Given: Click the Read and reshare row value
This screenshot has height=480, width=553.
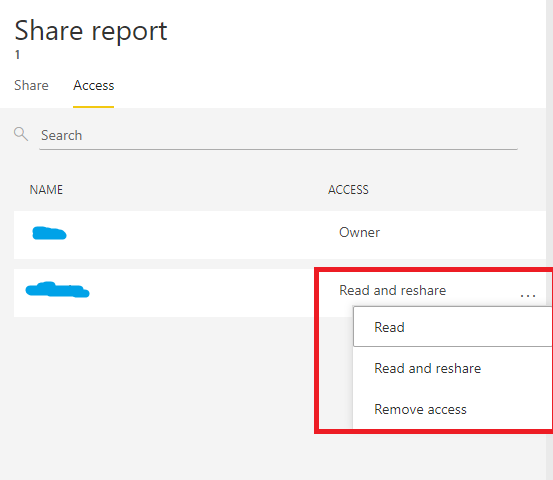Looking at the screenshot, I should [393, 290].
